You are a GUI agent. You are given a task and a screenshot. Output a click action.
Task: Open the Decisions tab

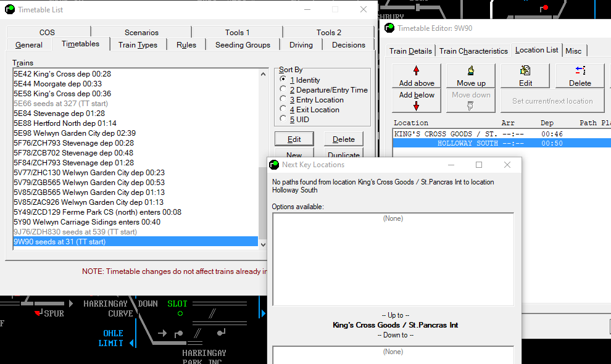(x=349, y=45)
